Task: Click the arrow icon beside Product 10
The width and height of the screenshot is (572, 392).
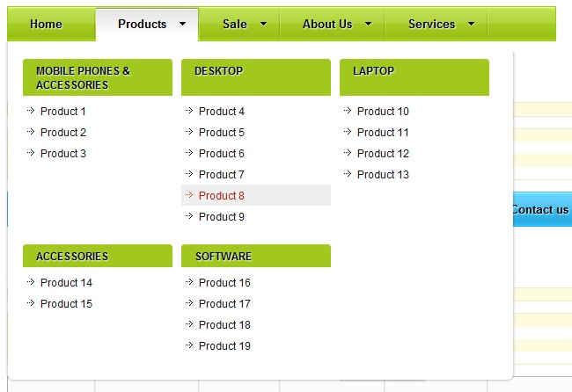Action: 348,111
